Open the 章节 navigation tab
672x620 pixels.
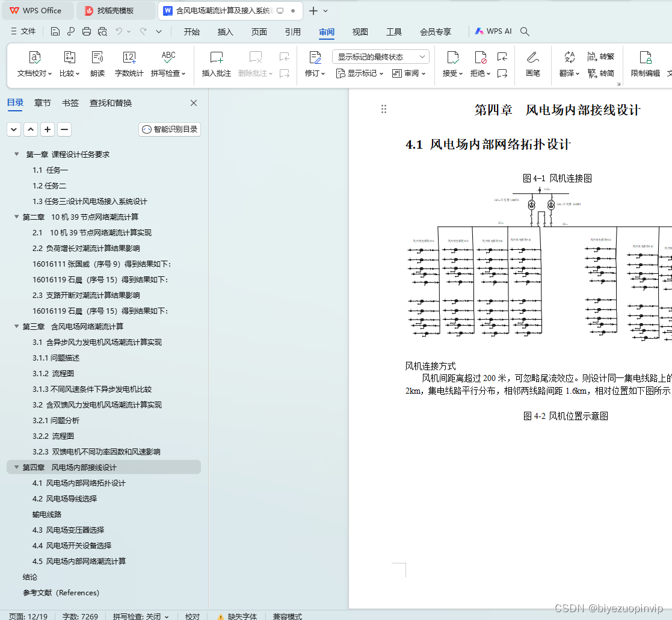click(x=43, y=103)
